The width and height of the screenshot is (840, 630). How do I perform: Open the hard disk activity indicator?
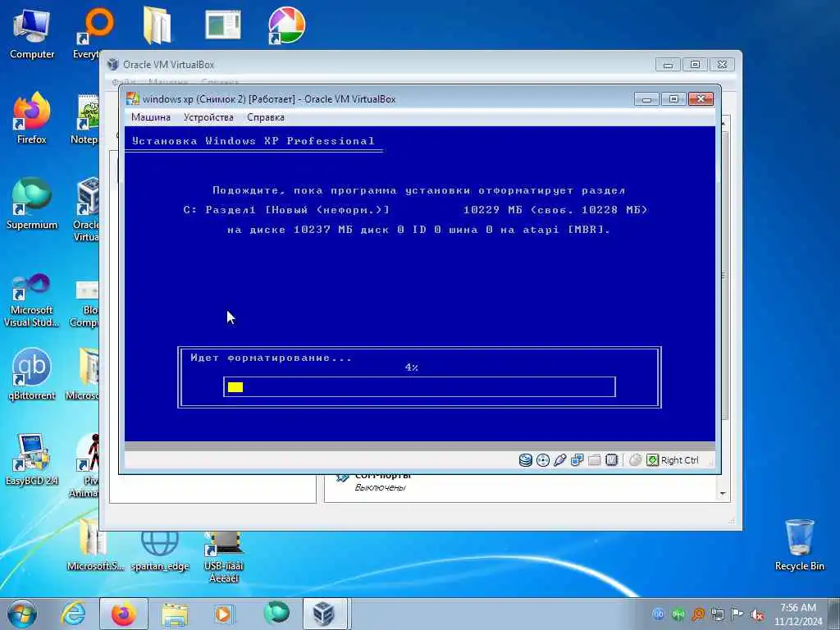(526, 460)
